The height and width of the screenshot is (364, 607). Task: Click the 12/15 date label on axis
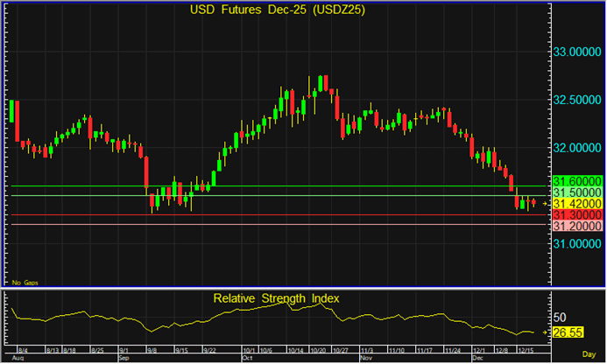pos(528,350)
